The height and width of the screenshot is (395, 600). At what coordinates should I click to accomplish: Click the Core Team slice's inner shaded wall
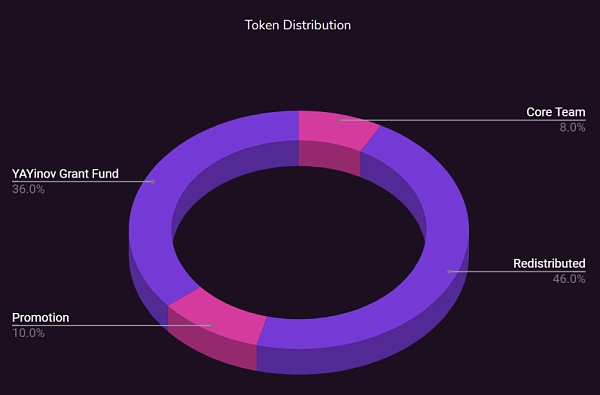click(x=329, y=158)
